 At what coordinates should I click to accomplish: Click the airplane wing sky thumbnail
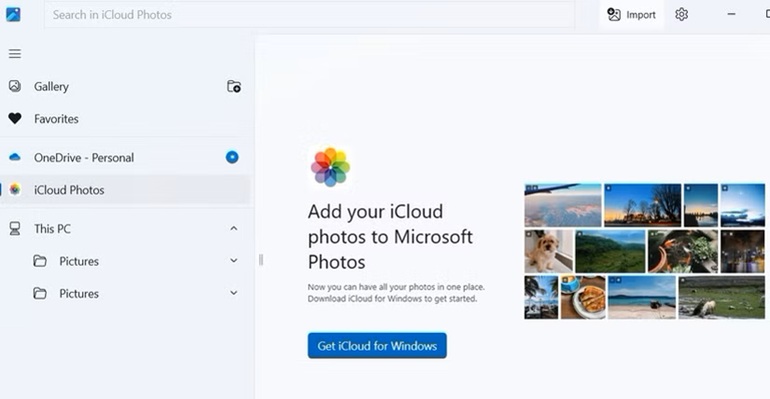point(563,205)
